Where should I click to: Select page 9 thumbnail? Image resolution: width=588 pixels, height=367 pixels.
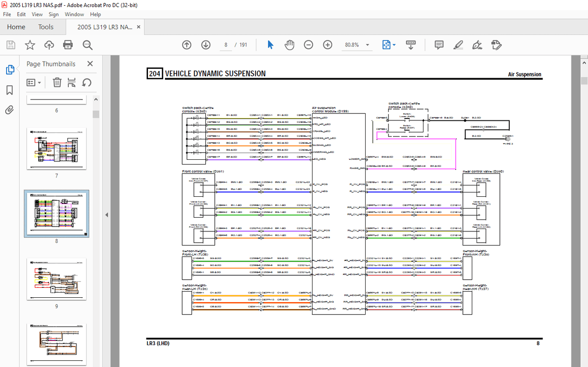pos(56,280)
